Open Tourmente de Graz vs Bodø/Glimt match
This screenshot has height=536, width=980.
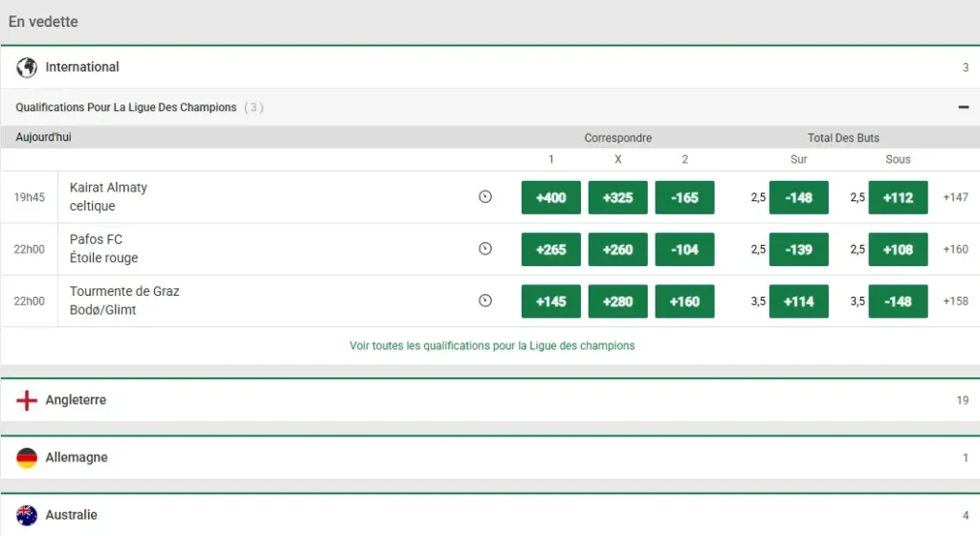coord(124,301)
